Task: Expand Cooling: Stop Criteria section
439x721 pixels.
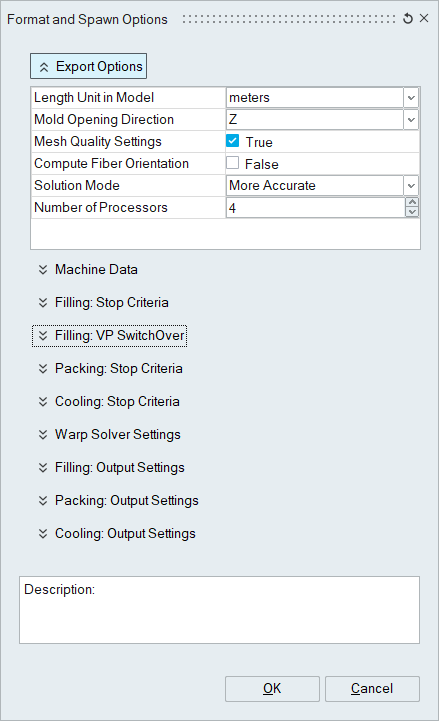Action: [109, 402]
